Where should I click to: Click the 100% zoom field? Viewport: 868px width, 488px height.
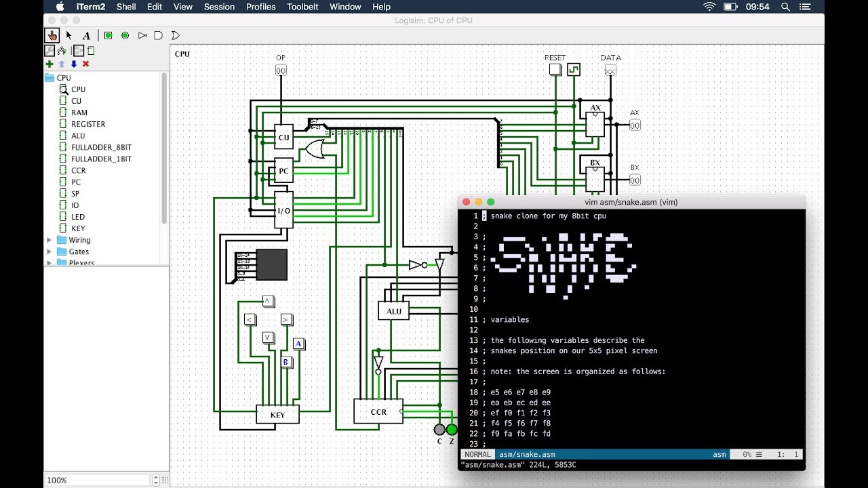(98, 480)
